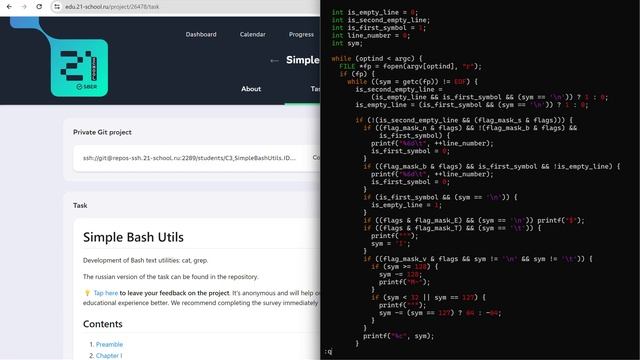The width and height of the screenshot is (640, 360).
Task: Click the 'while ((sym = getc(fp))' line
Action: click(x=413, y=82)
